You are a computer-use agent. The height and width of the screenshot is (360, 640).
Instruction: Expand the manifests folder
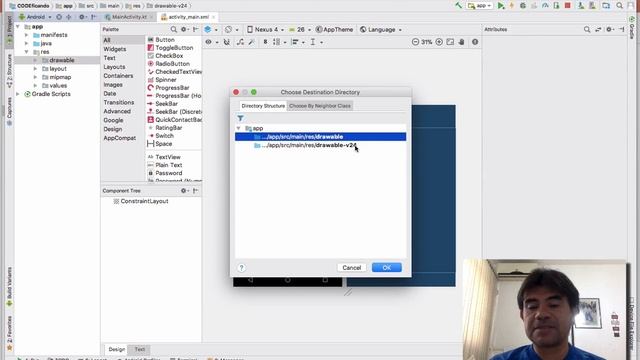(x=27, y=35)
